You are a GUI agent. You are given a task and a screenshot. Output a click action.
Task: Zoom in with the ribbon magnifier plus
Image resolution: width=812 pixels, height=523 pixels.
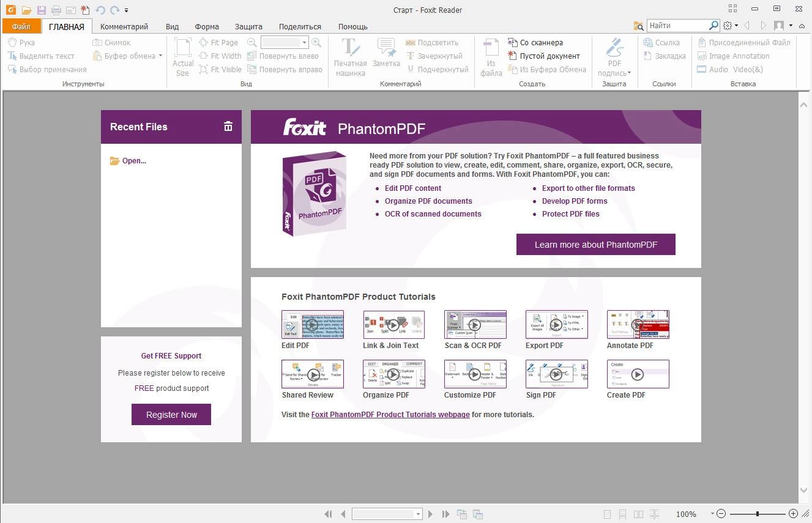coord(316,42)
